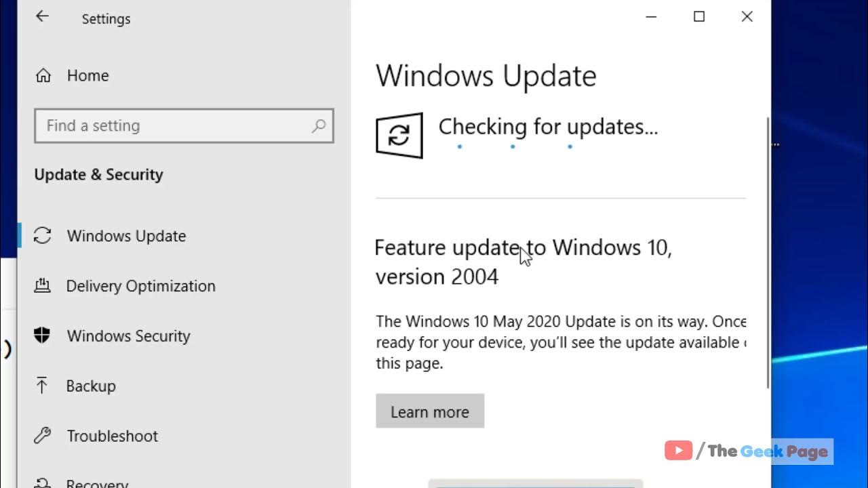The height and width of the screenshot is (488, 868).
Task: Open the Recovery settings entry
Action: (x=97, y=483)
